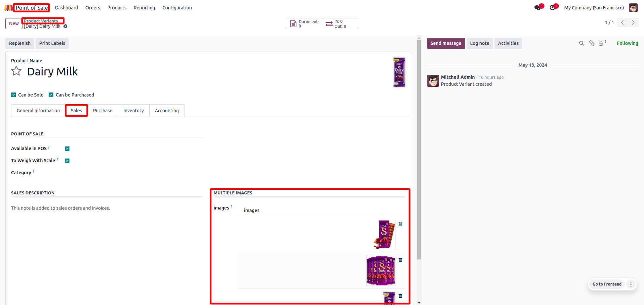Viewport: 644px width, 305px height.
Task: Click the images column header
Action: point(252,210)
